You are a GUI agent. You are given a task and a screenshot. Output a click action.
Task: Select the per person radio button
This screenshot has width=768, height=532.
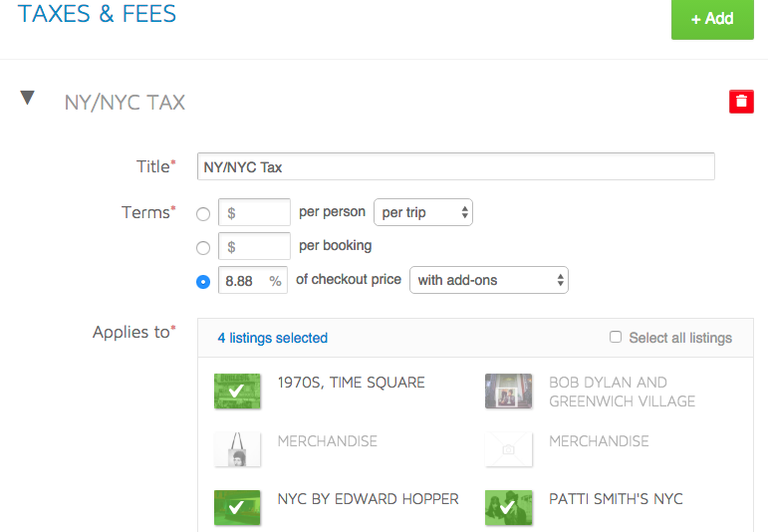point(203,214)
